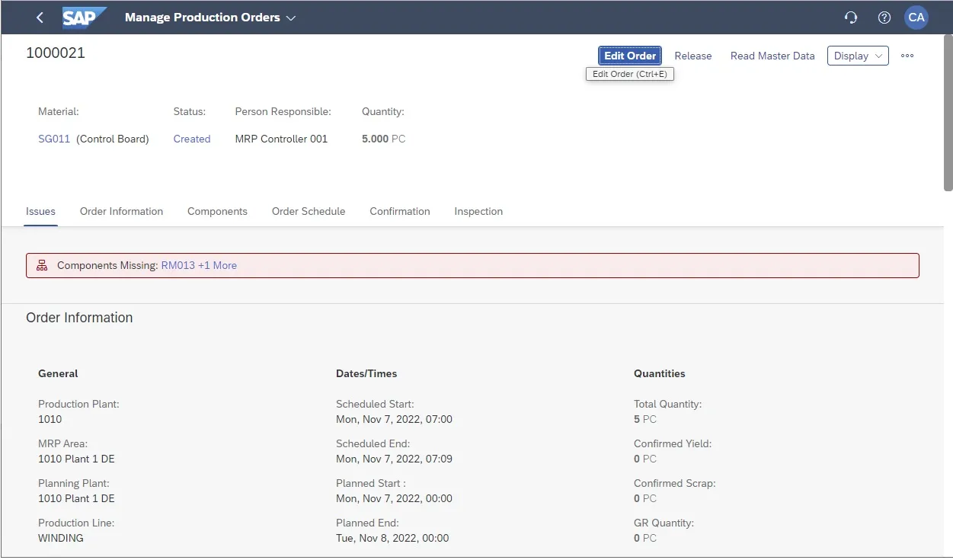Viewport: 953px width, 560px height.
Task: Click Read Master Data
Action: (x=772, y=56)
